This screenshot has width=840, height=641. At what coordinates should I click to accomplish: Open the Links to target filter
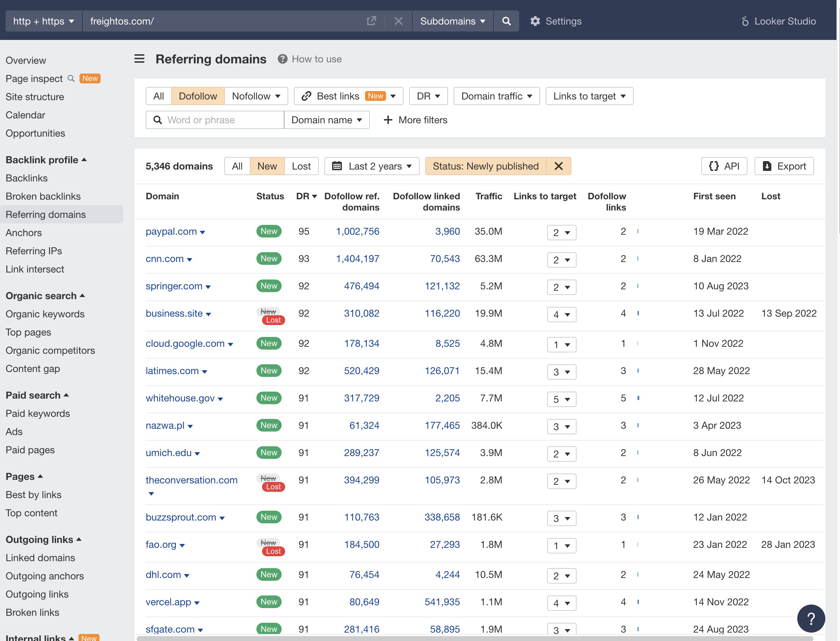coord(589,96)
